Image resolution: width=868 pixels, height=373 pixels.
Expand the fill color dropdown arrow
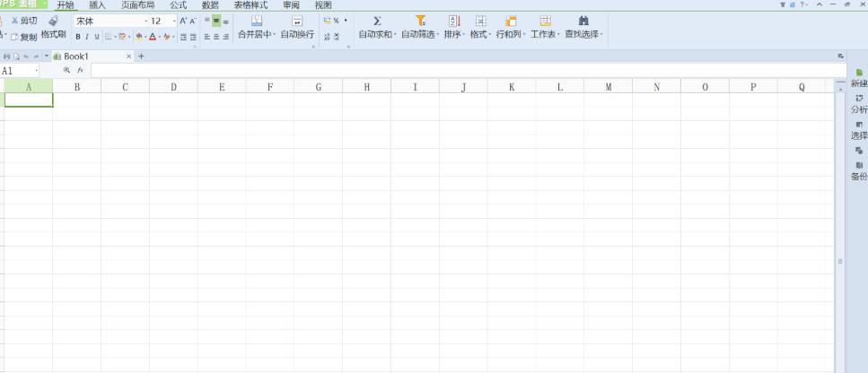point(145,37)
